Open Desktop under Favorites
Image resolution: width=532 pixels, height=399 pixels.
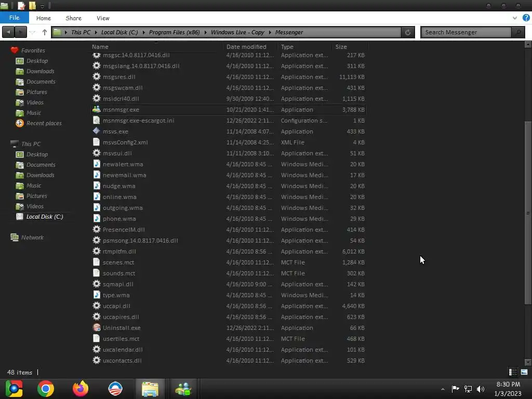pyautogui.click(x=37, y=61)
